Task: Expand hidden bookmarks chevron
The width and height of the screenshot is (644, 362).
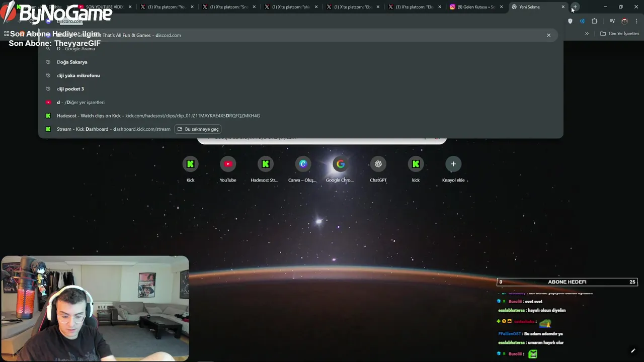Action: click(x=587, y=34)
